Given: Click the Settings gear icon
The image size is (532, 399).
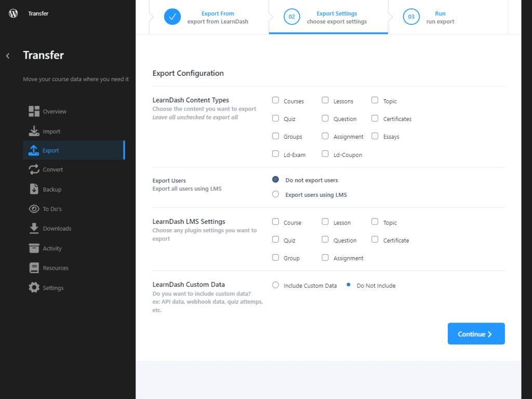Looking at the screenshot, I should pyautogui.click(x=34, y=287).
